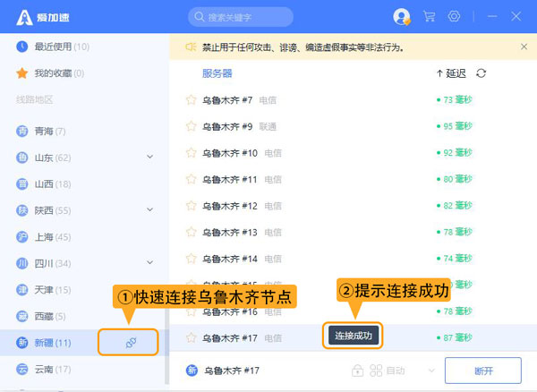Click 断开 disconnect button
This screenshot has height=392, width=537.
(x=483, y=371)
